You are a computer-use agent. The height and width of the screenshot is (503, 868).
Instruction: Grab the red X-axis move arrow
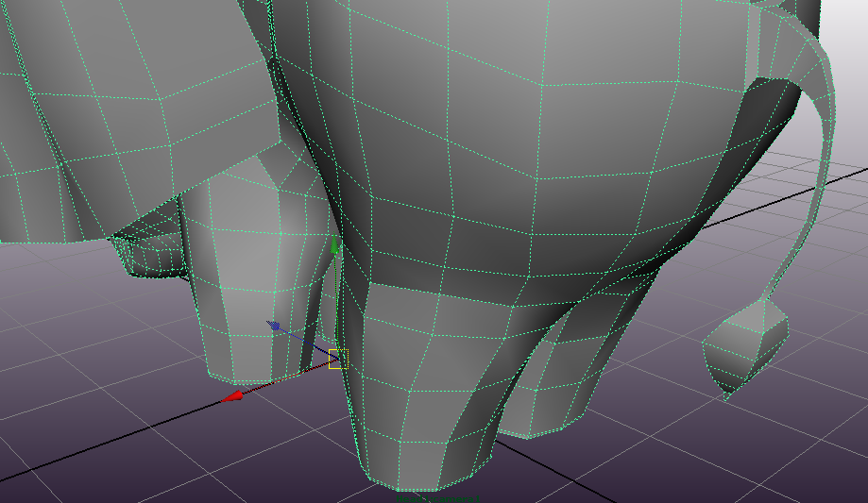pyautogui.click(x=232, y=395)
